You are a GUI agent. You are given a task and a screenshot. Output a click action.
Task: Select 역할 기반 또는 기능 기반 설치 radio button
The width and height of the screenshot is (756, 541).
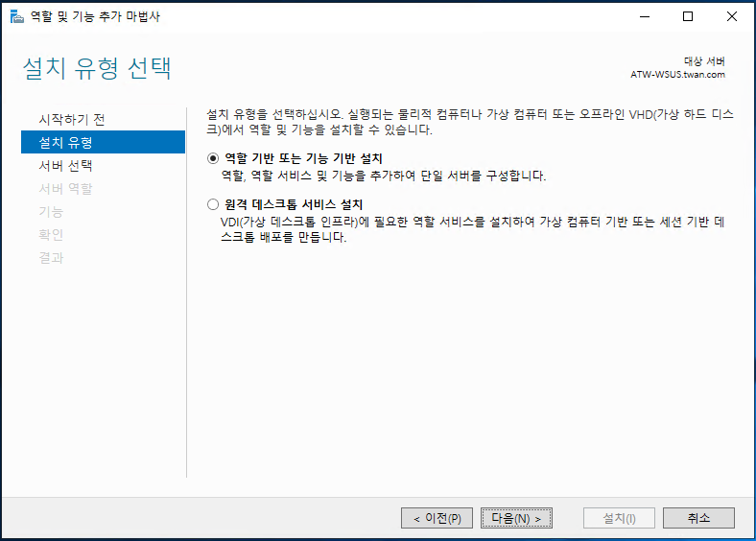click(x=213, y=158)
